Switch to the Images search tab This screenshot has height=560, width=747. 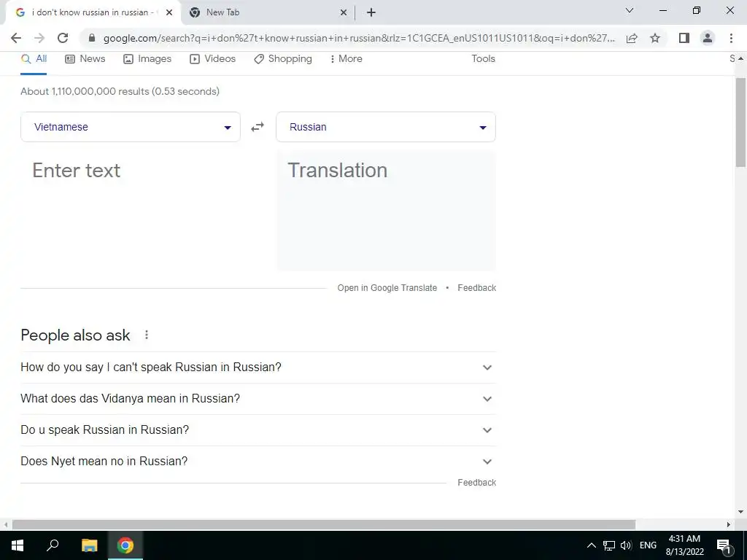[x=147, y=59]
